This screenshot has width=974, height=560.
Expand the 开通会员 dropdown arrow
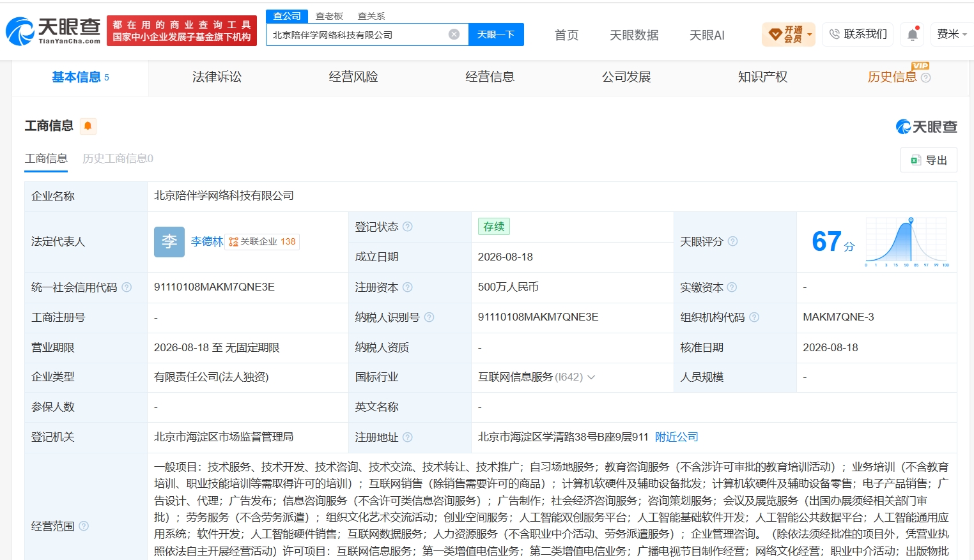[810, 34]
